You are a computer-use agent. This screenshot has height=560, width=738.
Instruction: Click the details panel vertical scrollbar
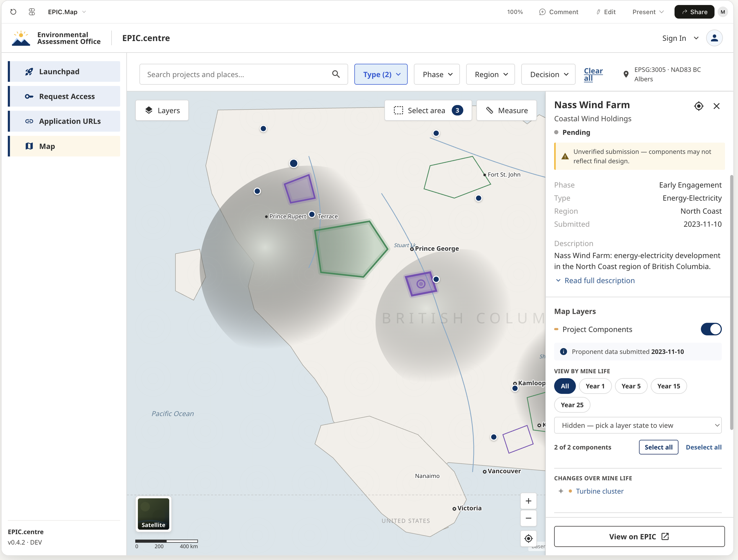click(731, 302)
